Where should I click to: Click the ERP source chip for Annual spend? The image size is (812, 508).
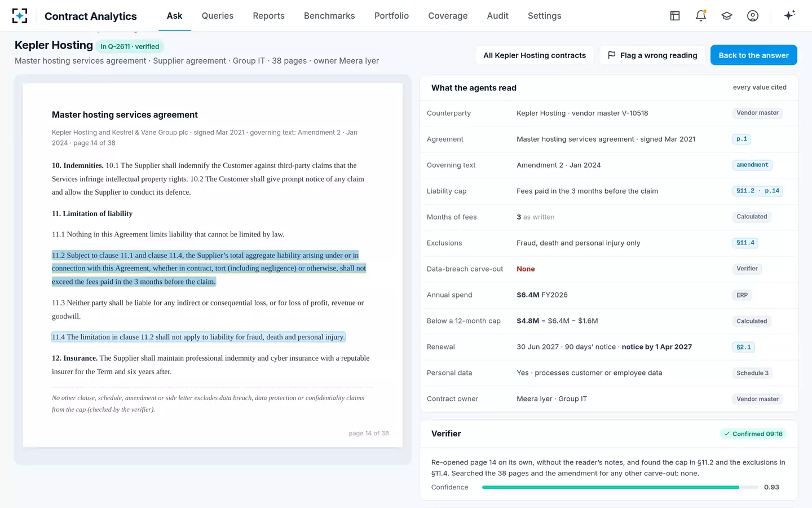[x=742, y=295]
